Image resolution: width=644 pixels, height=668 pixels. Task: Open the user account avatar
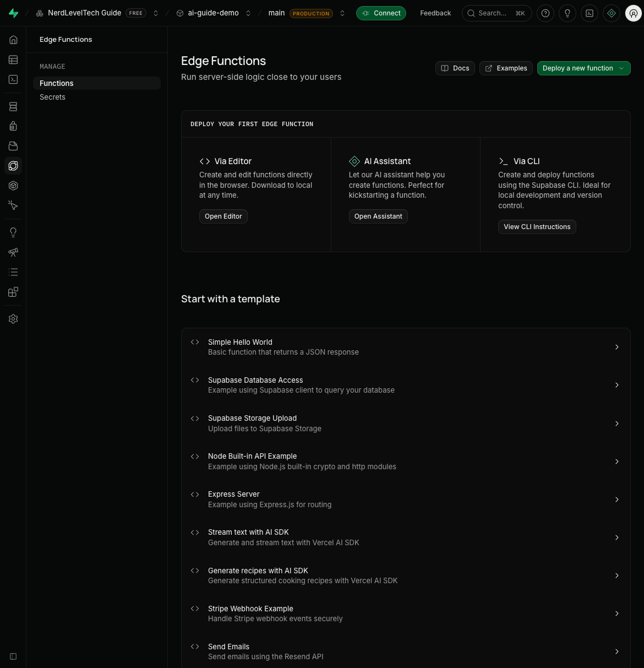click(634, 13)
